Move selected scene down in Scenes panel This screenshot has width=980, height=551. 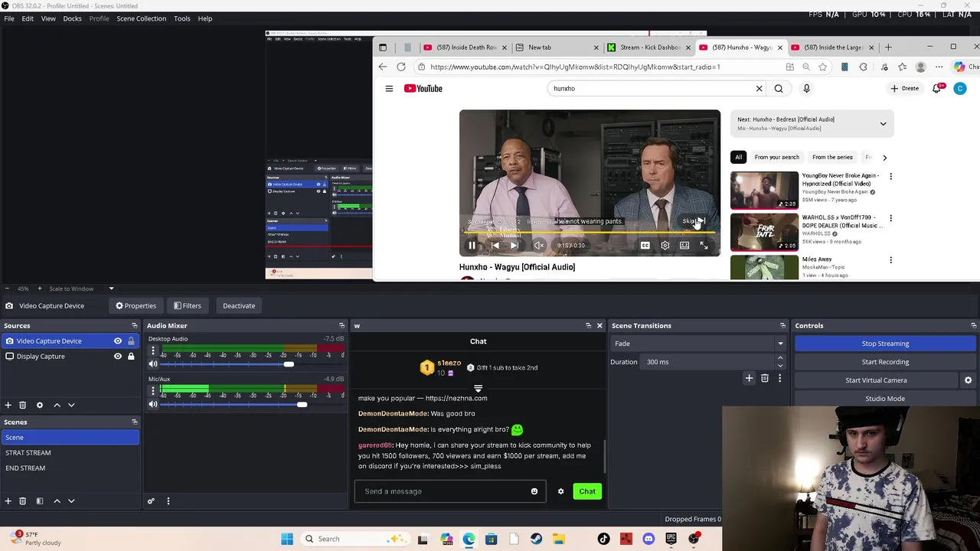coord(71,501)
